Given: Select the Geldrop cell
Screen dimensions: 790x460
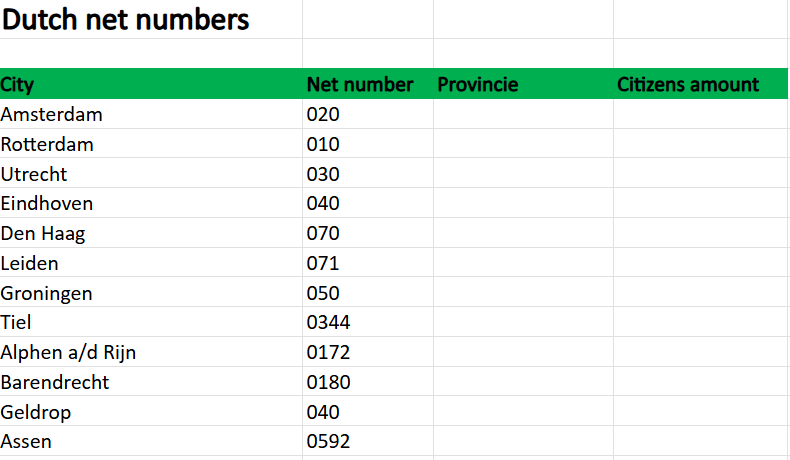Looking at the screenshot, I should [x=151, y=411].
